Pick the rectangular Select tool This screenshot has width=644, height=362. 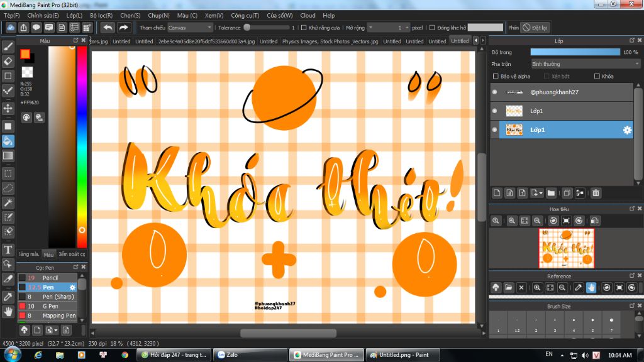click(8, 173)
